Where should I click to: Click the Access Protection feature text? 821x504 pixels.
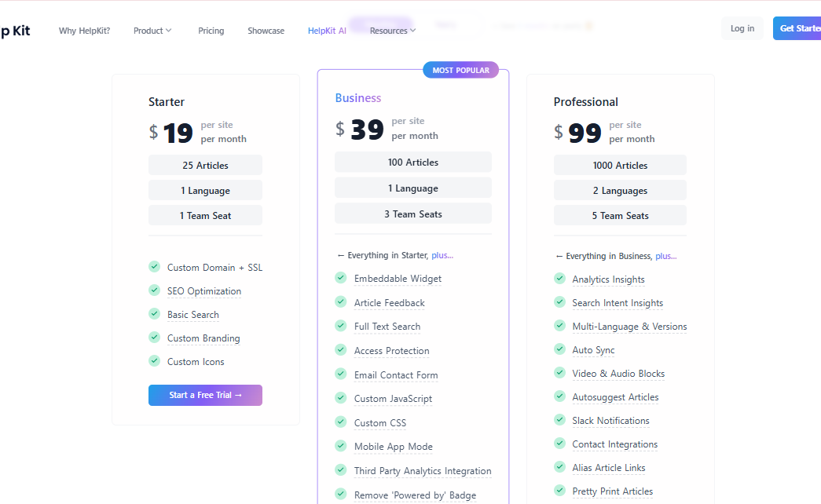392,351
